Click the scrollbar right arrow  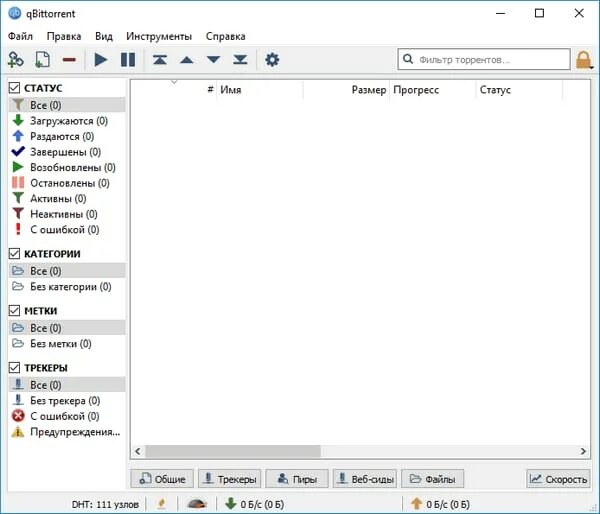[x=583, y=451]
